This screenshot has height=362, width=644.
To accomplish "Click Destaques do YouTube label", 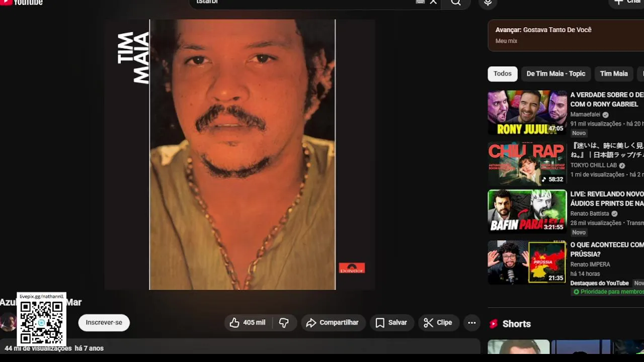I will pos(599,283).
